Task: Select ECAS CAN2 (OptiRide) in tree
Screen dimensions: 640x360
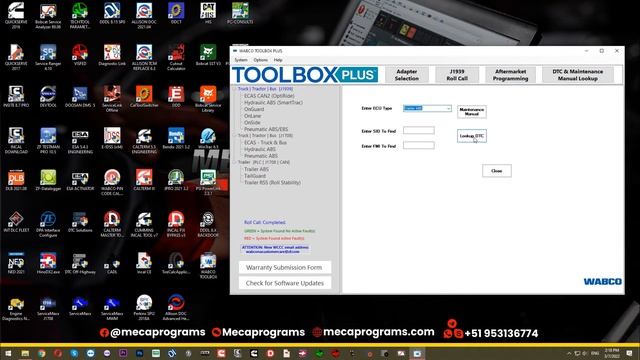Action: [269, 96]
